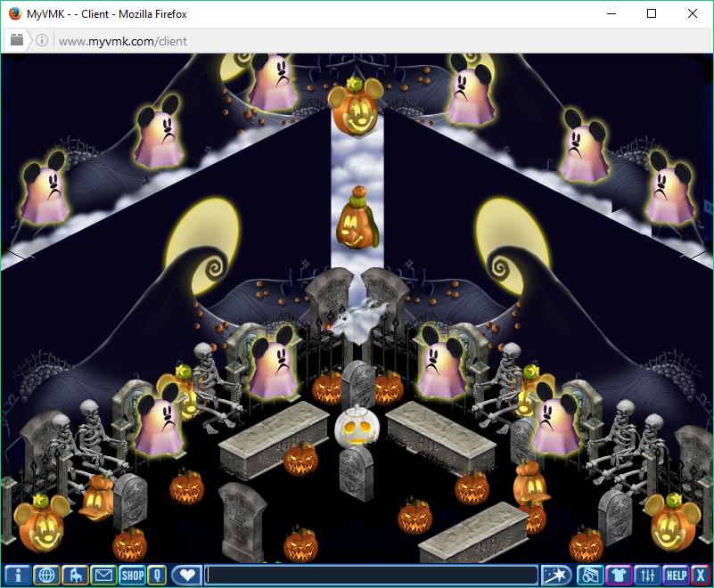The height and width of the screenshot is (588, 714).
Task: Click the site information icon in address bar
Action: click(x=42, y=41)
